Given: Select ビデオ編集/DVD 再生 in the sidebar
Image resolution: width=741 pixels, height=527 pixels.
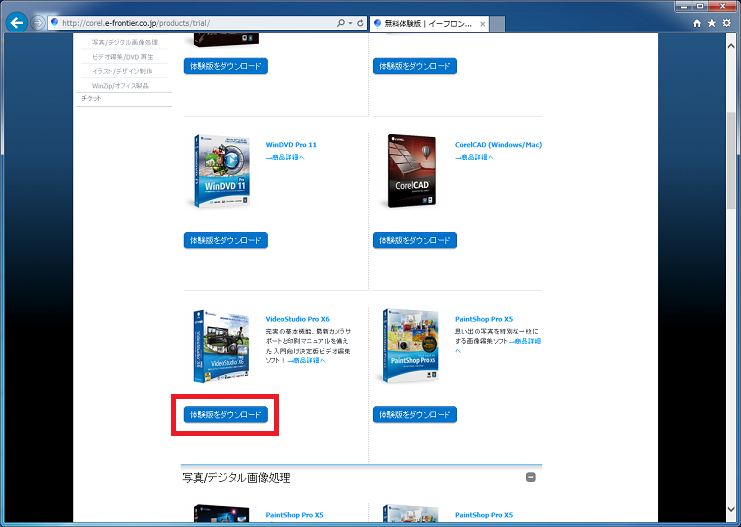Looking at the screenshot, I should pos(122,57).
